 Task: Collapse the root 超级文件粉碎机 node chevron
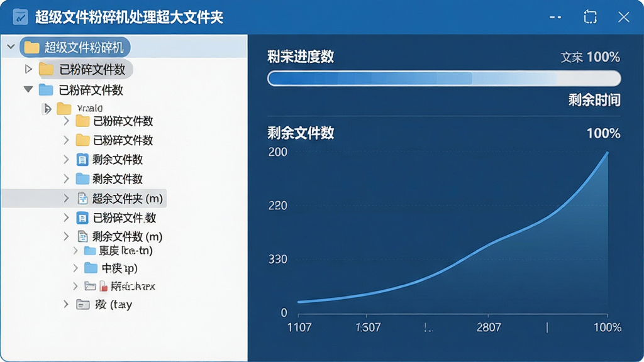click(11, 47)
